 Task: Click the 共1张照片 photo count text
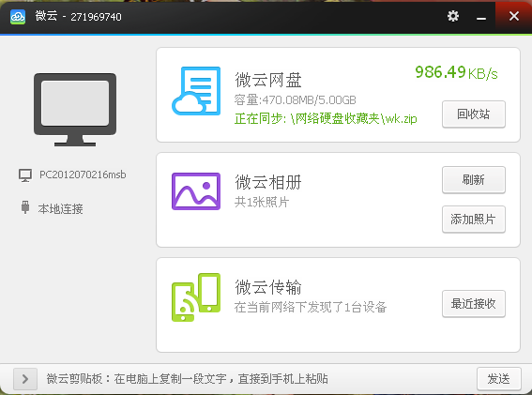tap(262, 203)
